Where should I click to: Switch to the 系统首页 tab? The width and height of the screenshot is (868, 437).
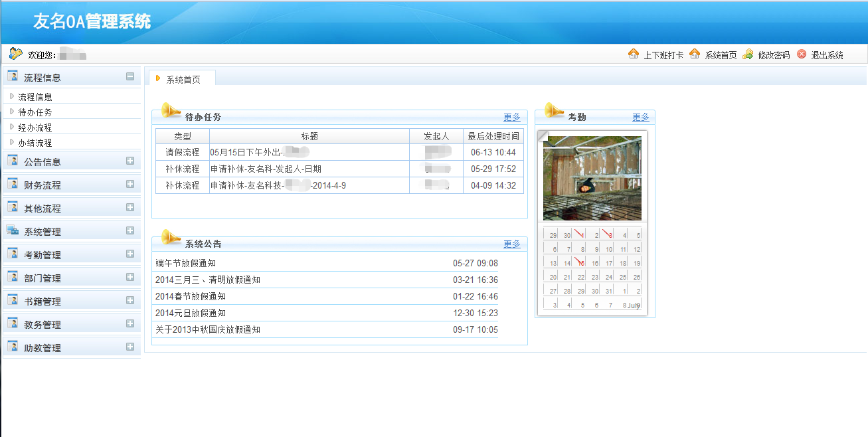(x=183, y=79)
